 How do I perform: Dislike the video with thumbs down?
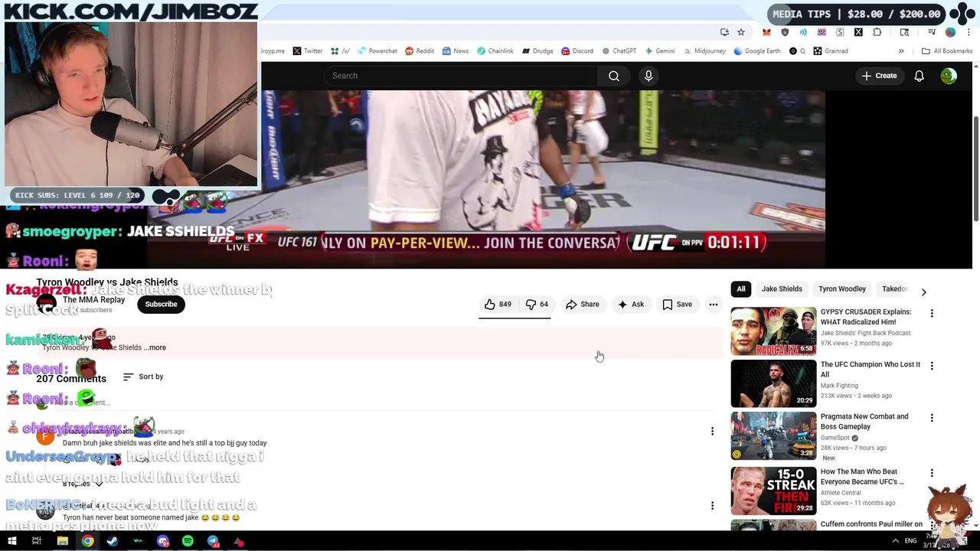click(x=536, y=305)
